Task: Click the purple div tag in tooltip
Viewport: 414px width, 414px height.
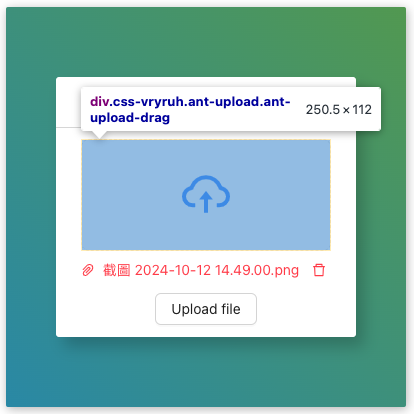Action: point(99,102)
